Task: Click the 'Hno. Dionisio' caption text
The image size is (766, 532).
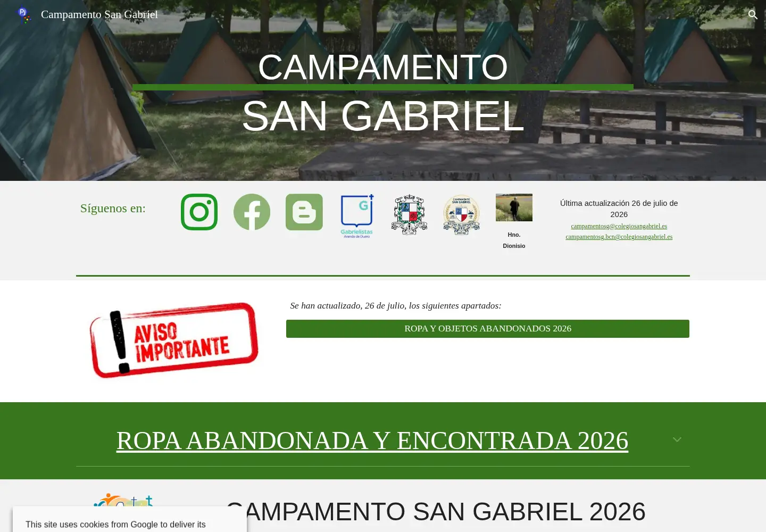Action: click(x=514, y=240)
